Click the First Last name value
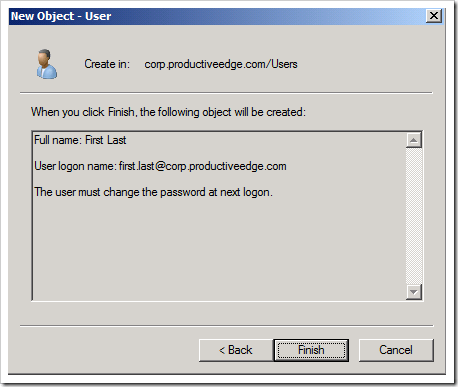This screenshot has height=387, width=458. pos(106,140)
